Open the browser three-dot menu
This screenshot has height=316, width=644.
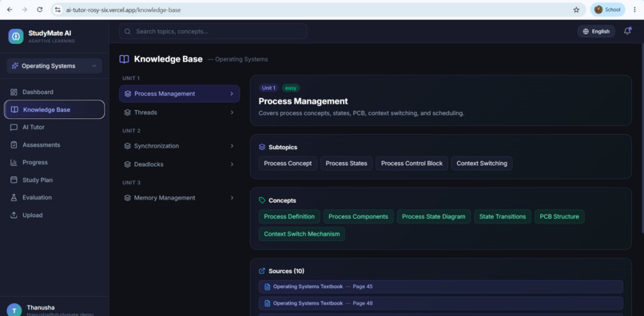coord(634,10)
